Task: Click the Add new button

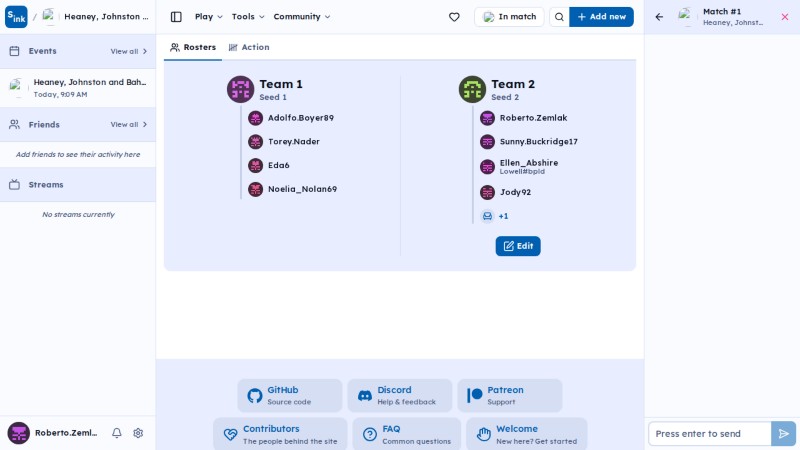Action: tap(602, 17)
